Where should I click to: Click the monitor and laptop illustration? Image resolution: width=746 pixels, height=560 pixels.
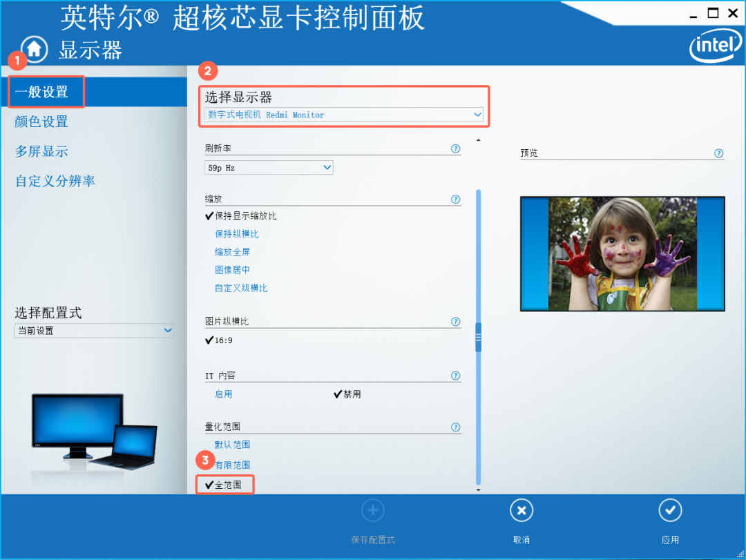94,432
